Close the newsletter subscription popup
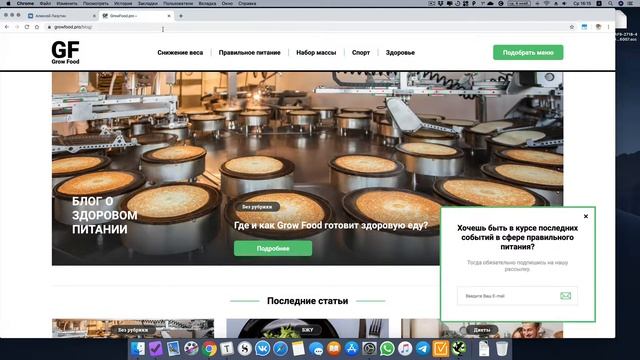640x360 pixels. pos(586,216)
